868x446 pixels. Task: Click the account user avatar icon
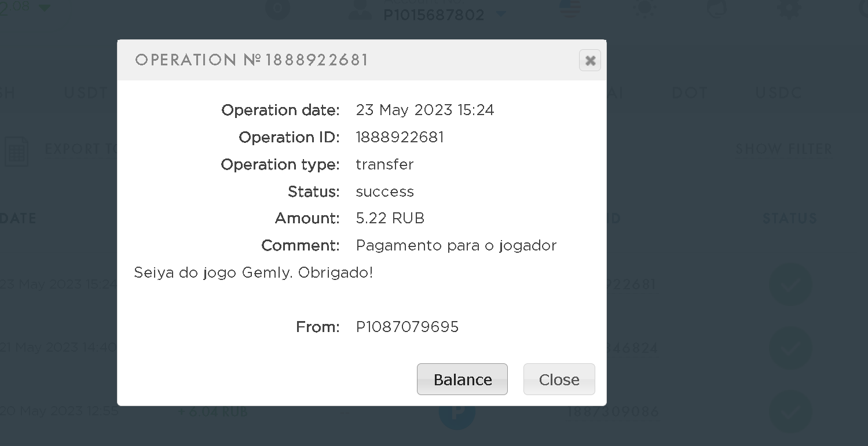(x=360, y=10)
